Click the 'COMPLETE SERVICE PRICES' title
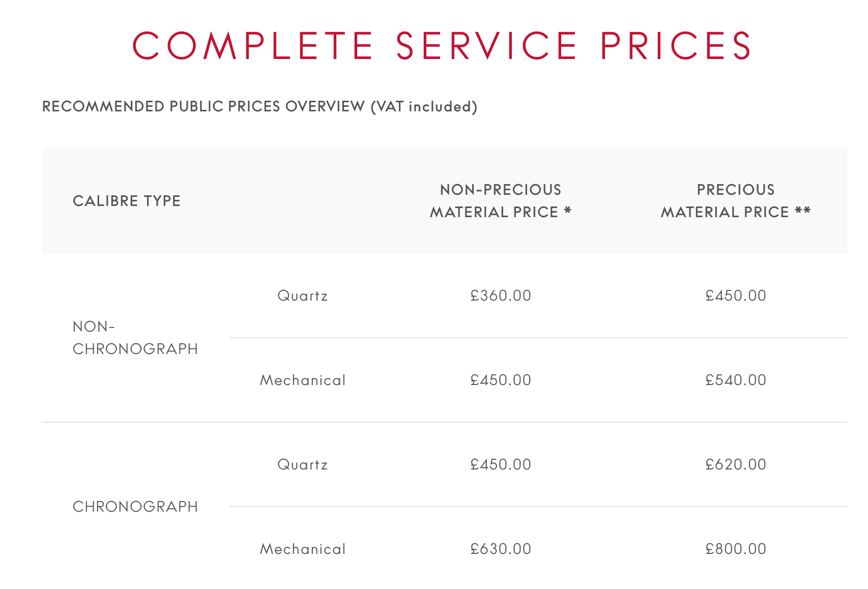Viewport: 868px width, 589px height. [x=441, y=46]
